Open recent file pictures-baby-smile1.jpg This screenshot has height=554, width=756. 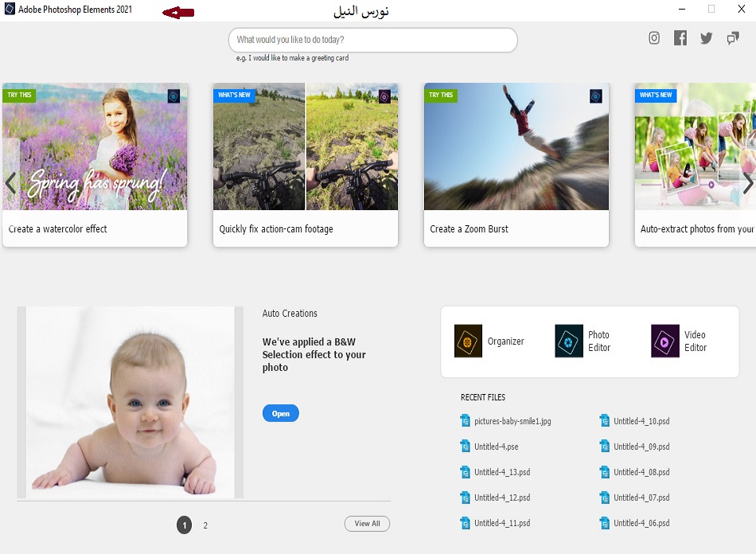click(512, 421)
